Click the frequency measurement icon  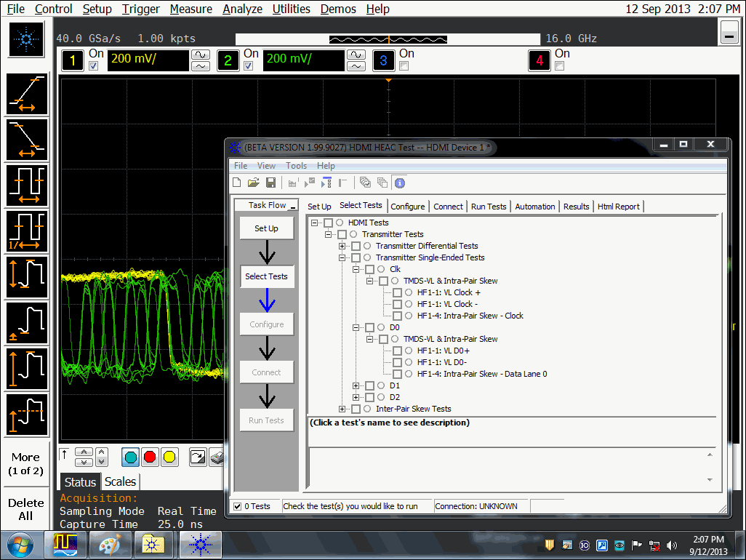coord(27,231)
